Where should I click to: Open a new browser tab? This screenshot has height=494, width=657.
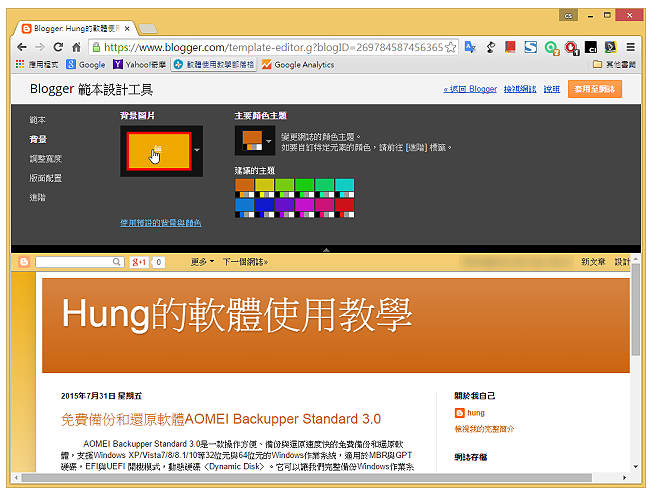147,28
